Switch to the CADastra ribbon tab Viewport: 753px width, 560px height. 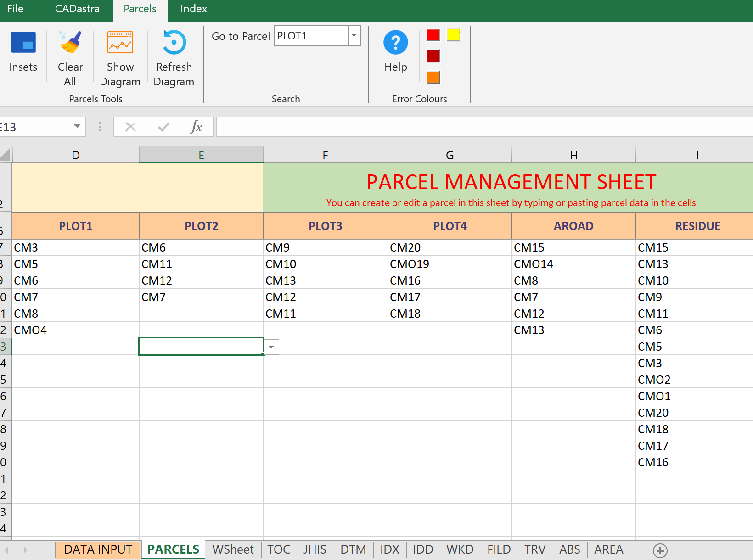(77, 9)
